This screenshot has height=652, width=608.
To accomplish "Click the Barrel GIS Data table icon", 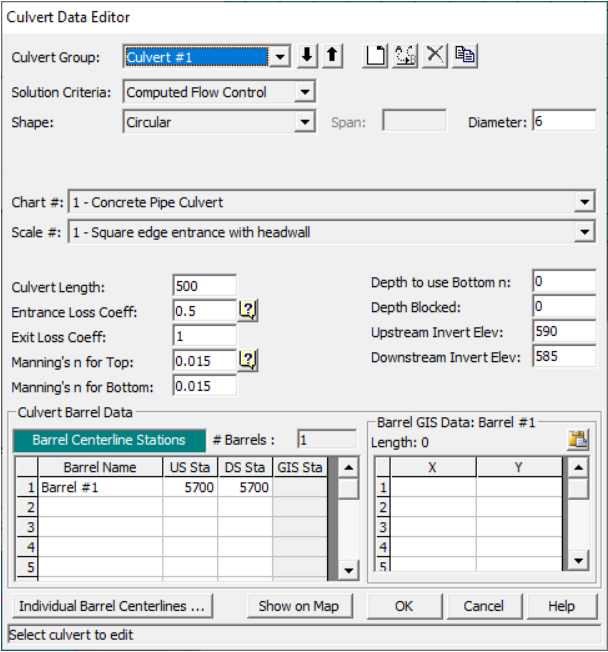I will [577, 439].
